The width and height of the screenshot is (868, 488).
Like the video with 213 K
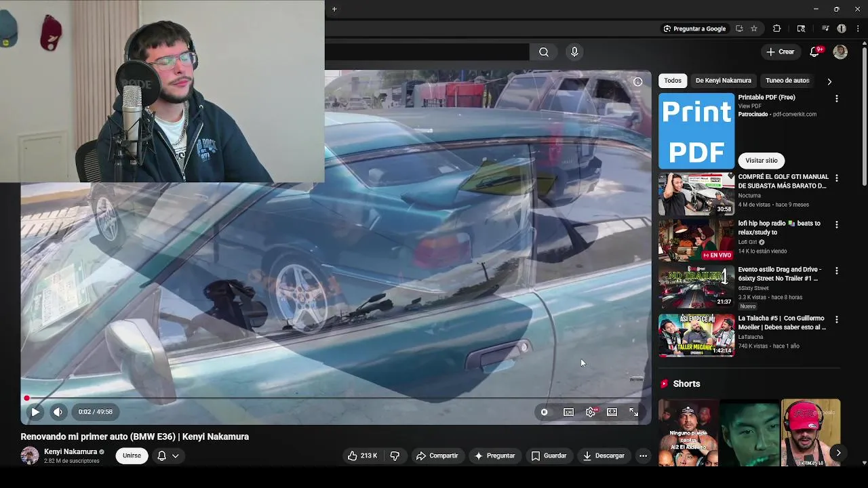tap(362, 455)
